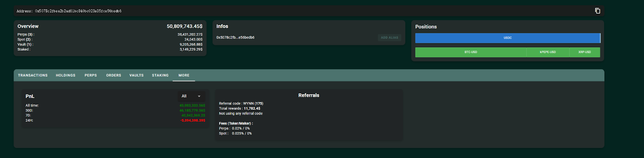This screenshot has width=644, height=158.
Task: Click the total Overview balance amount
Action: 185,26
